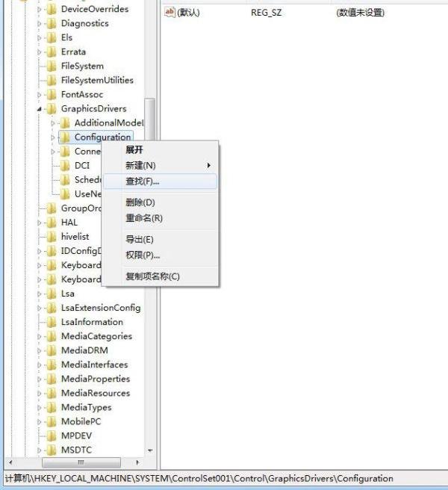
Task: Select 复制项名称(C) menu entry
Action: [160, 276]
